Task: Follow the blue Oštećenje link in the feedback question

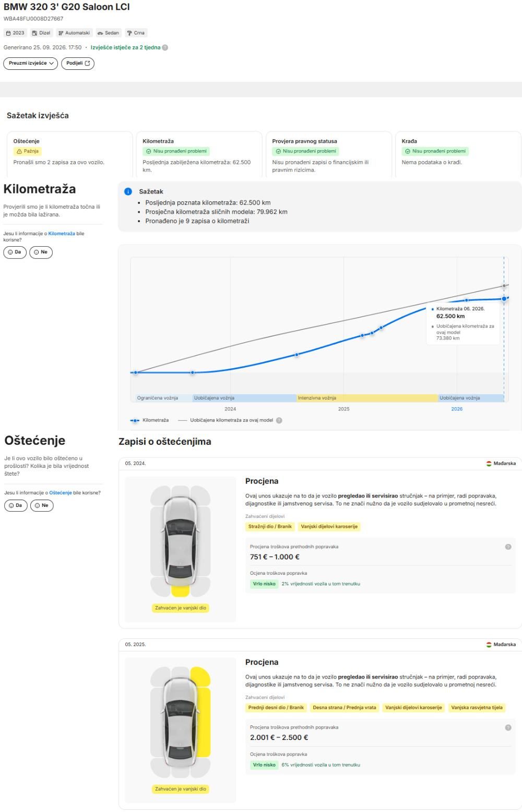Action: point(61,493)
